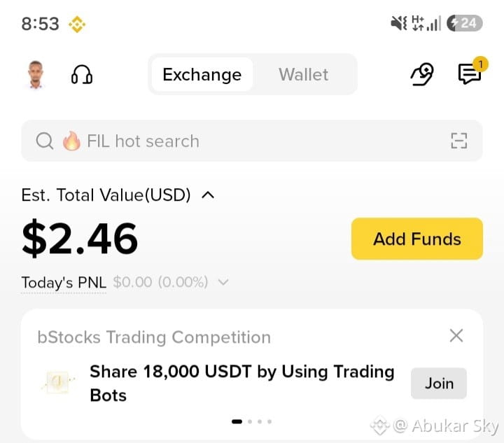Dismiss the bStocks competition banner
The height and width of the screenshot is (443, 504).
coord(456,336)
